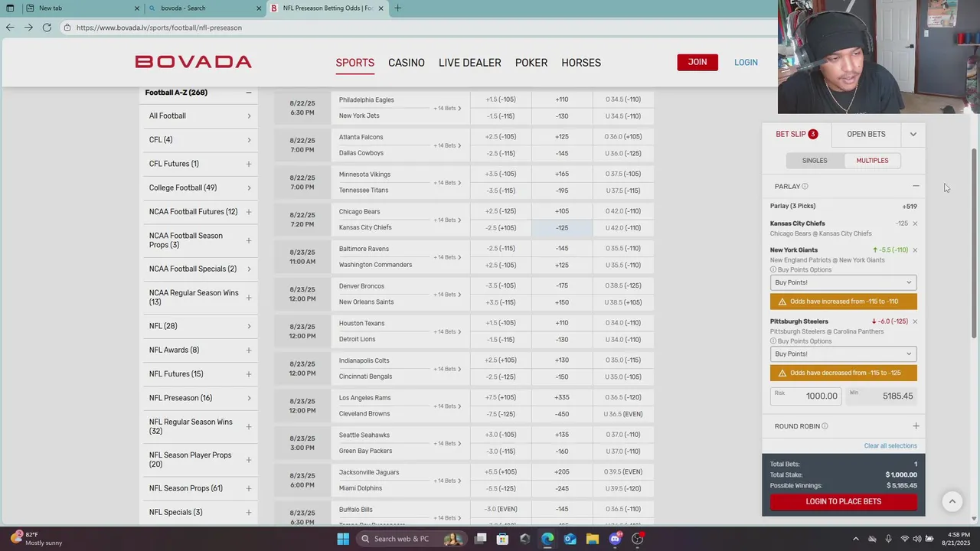
Task: Select Denver Broncos -175 moneyline
Action: pos(562,285)
